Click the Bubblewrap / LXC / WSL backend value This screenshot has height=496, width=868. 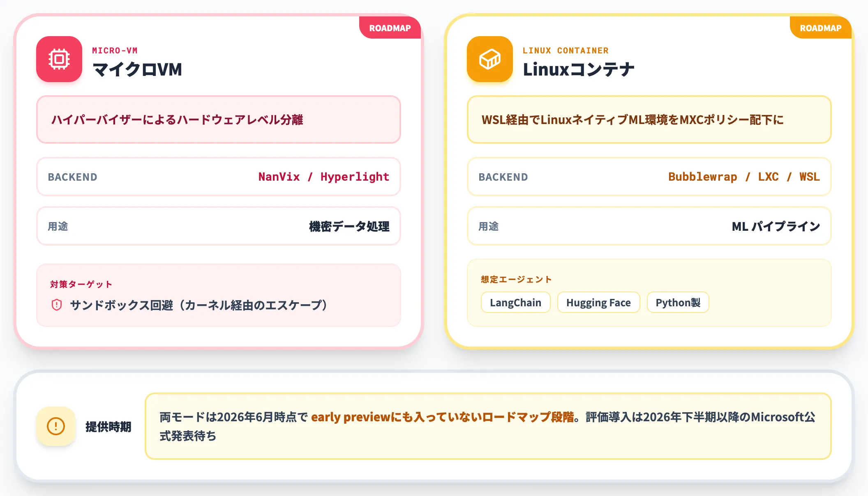pyautogui.click(x=744, y=177)
